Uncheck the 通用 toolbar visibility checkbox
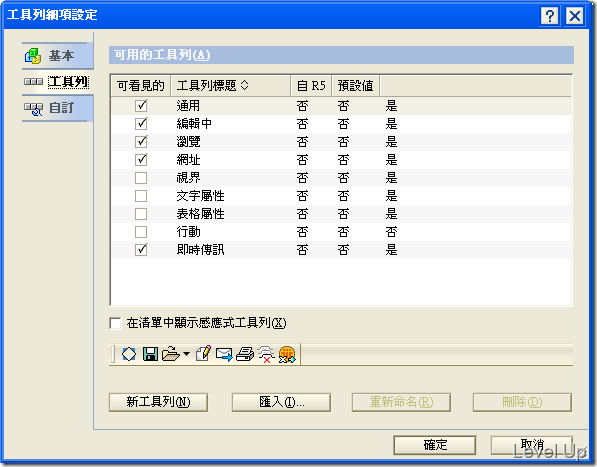Viewport: 597px width, 467px height. (x=141, y=105)
